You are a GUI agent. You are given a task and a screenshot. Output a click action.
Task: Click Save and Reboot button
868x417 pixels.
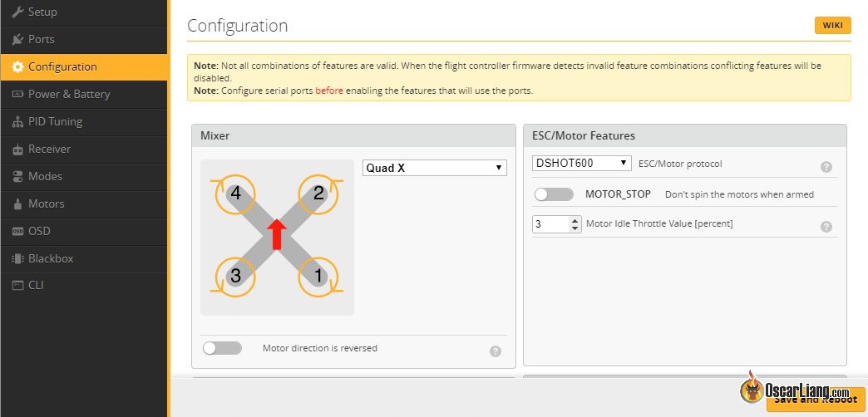pos(815,400)
